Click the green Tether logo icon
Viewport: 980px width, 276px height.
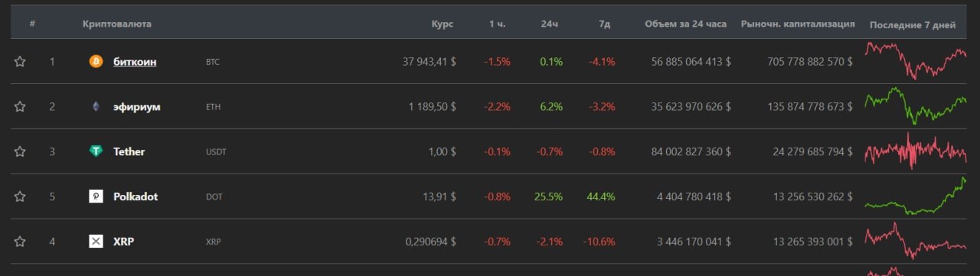(x=96, y=151)
